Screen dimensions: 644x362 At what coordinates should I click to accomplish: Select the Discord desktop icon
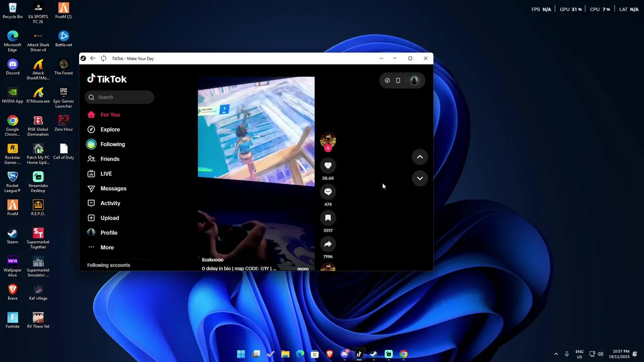point(13,67)
